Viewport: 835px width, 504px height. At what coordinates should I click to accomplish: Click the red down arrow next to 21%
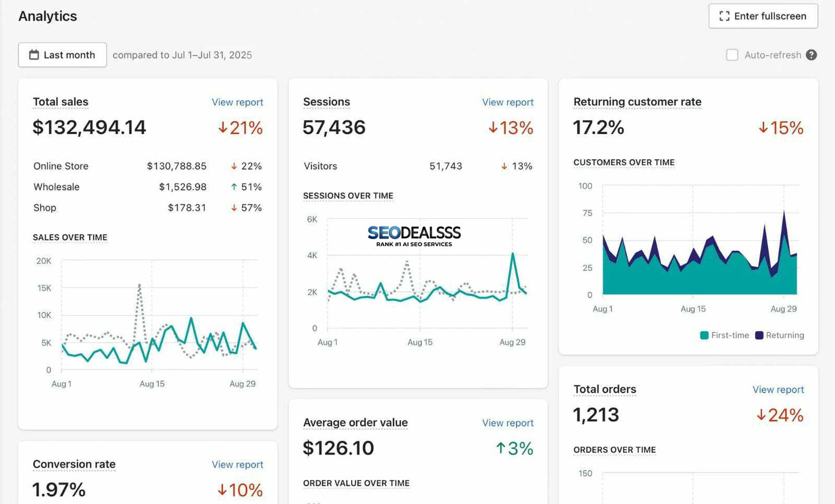point(223,128)
